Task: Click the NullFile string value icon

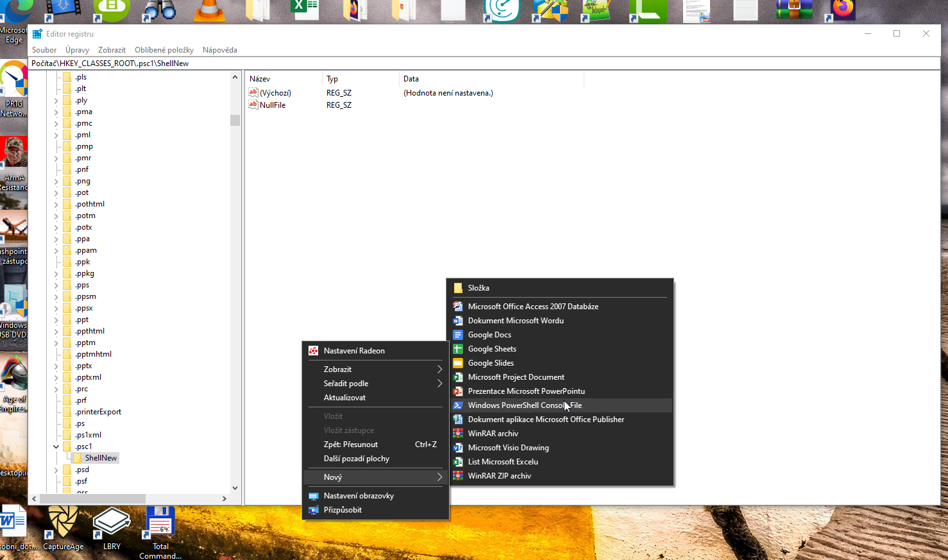Action: (253, 105)
